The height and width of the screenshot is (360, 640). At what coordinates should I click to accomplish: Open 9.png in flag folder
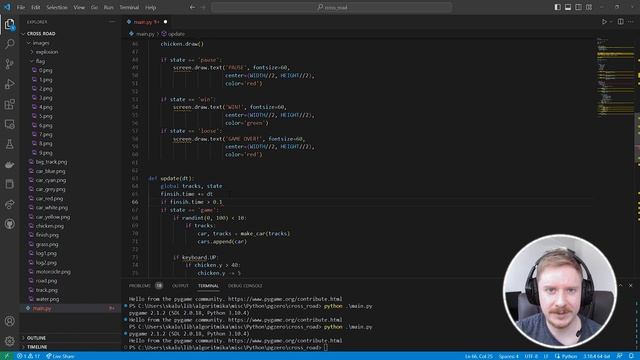[x=45, y=153]
